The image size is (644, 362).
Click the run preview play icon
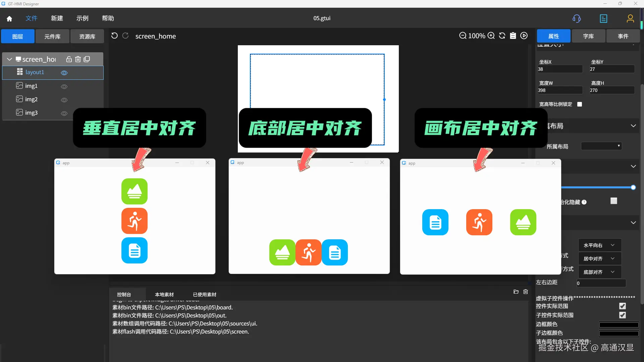(x=524, y=36)
